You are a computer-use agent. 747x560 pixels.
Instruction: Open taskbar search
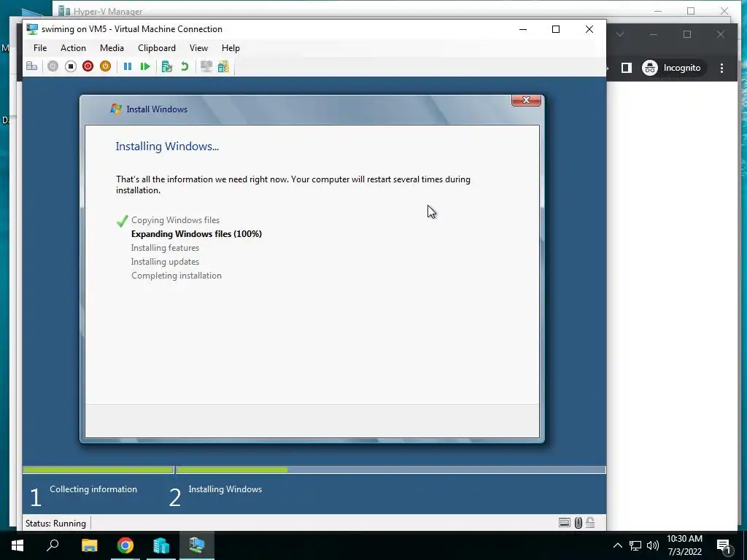(x=53, y=545)
